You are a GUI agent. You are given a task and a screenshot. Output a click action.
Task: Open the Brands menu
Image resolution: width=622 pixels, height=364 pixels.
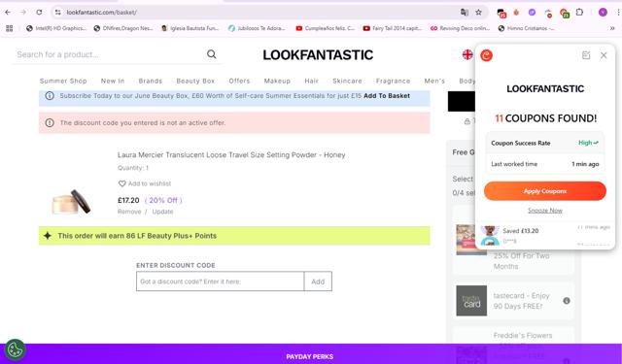(x=151, y=81)
